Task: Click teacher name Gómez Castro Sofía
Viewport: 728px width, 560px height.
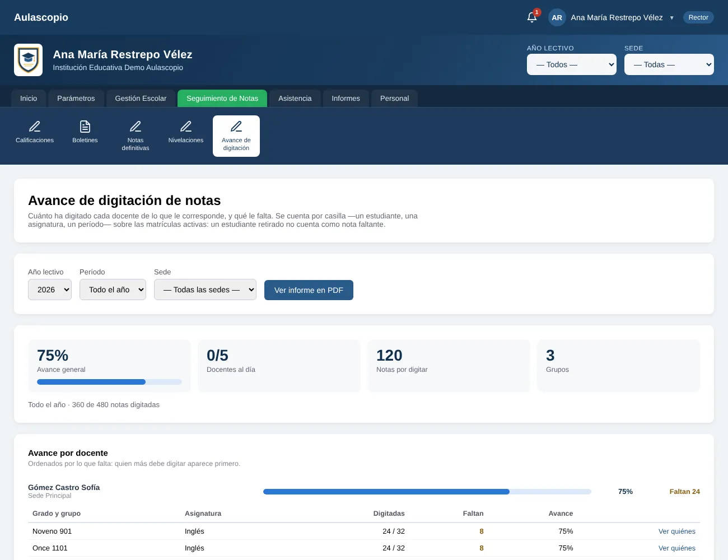Action: pyautogui.click(x=64, y=487)
